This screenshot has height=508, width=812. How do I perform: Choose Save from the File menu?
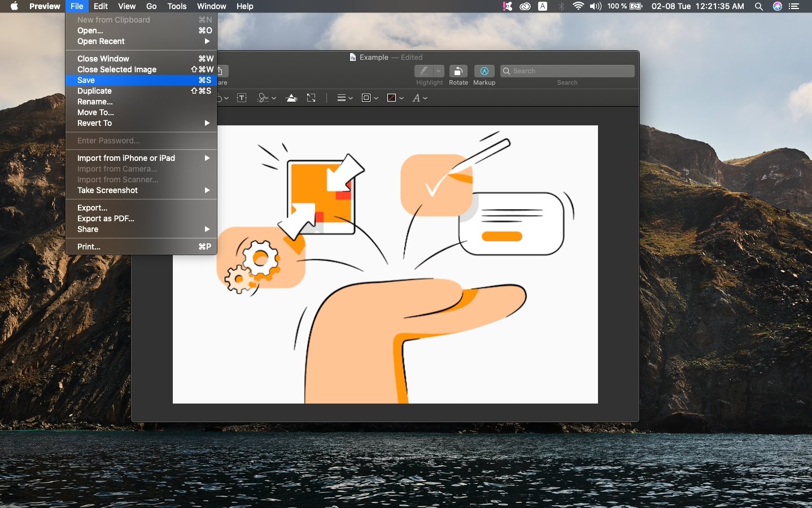(141, 80)
